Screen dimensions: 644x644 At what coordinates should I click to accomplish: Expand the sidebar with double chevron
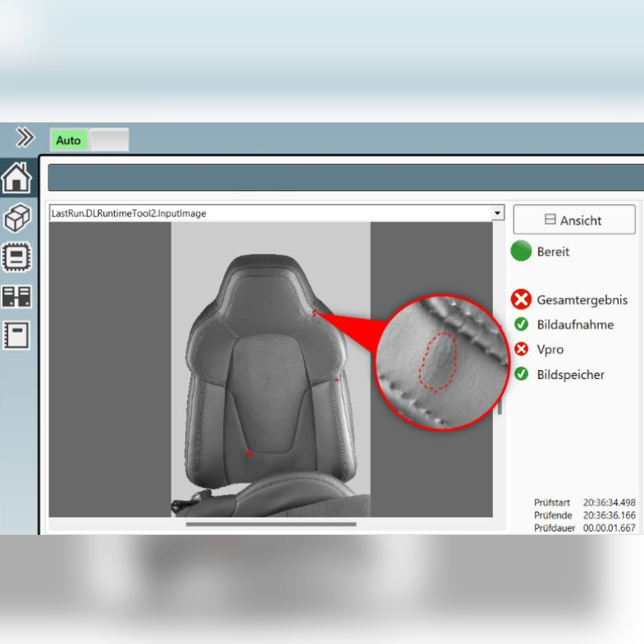point(24,137)
